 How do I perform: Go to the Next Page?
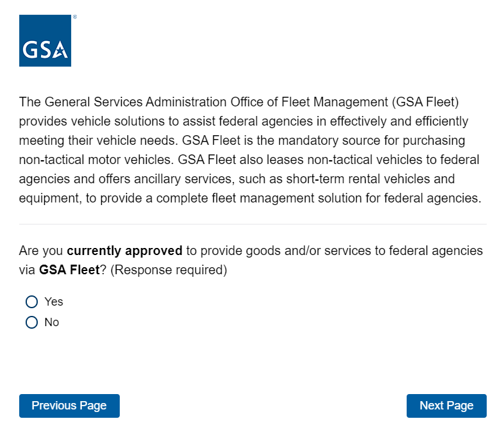pos(446,406)
